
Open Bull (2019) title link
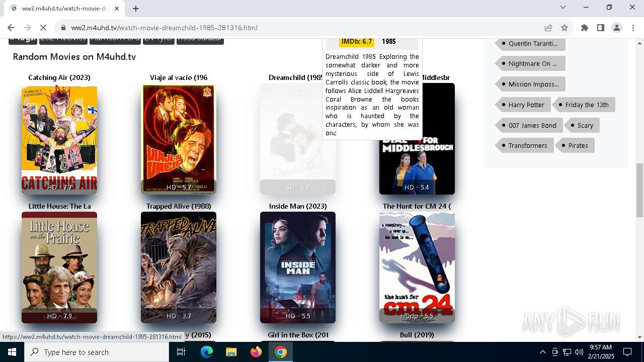click(417, 335)
